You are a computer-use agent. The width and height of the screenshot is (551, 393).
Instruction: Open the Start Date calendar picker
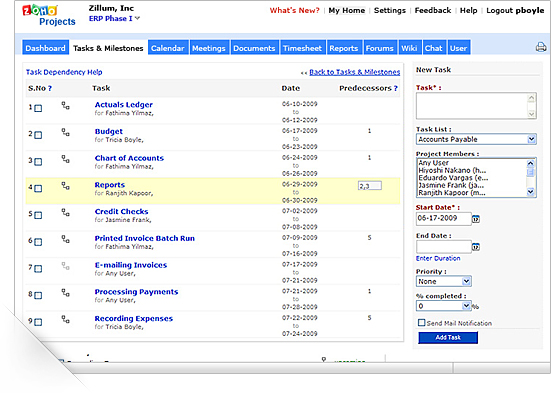[475, 219]
